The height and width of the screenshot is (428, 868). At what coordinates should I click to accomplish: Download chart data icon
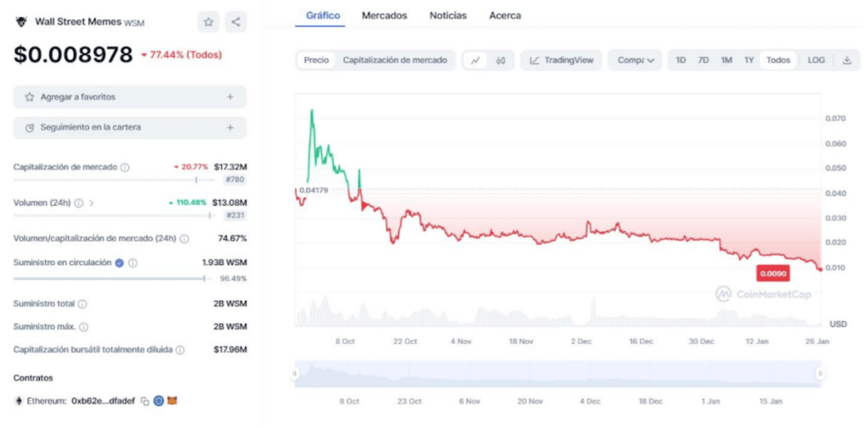point(847,60)
